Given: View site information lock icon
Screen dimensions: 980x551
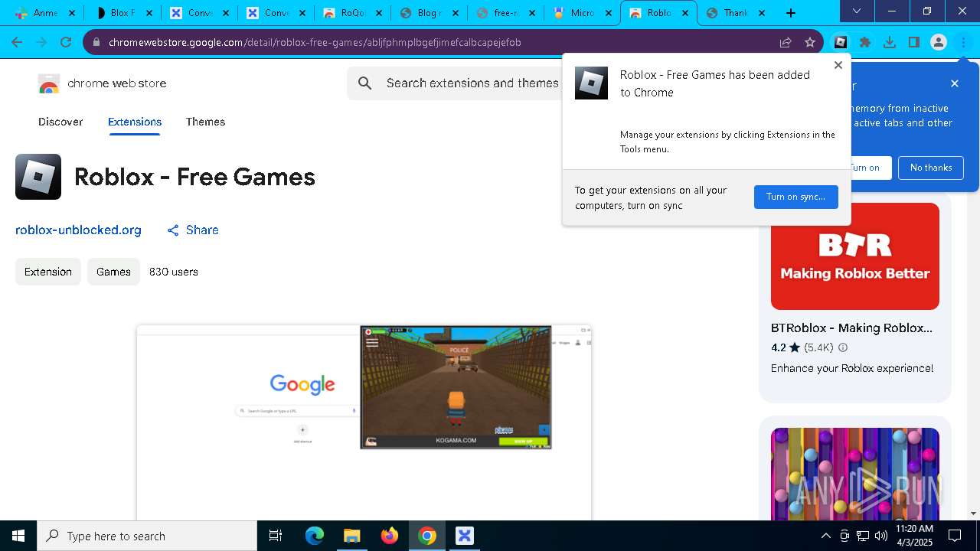Looking at the screenshot, I should 96,43.
